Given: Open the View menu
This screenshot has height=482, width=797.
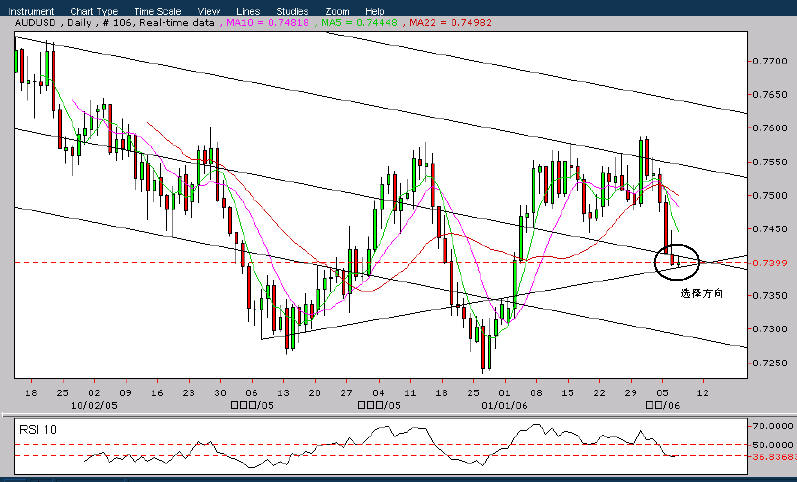Looking at the screenshot, I should point(208,11).
